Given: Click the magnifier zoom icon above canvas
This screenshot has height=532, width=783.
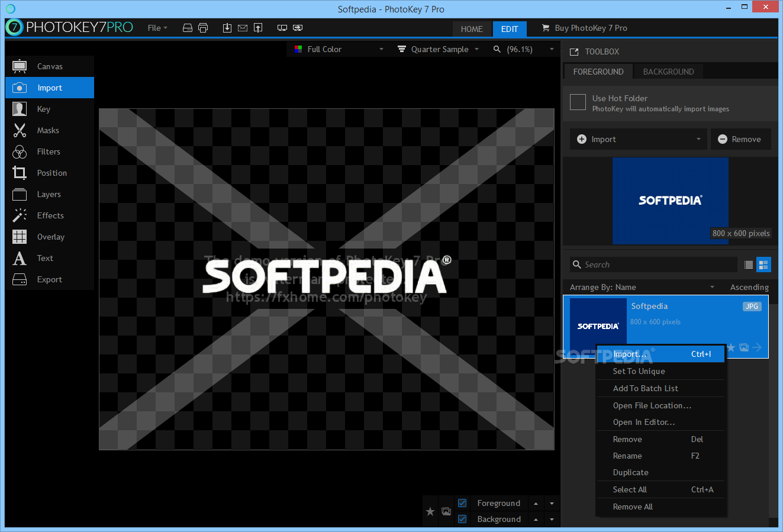Looking at the screenshot, I should pyautogui.click(x=497, y=49).
